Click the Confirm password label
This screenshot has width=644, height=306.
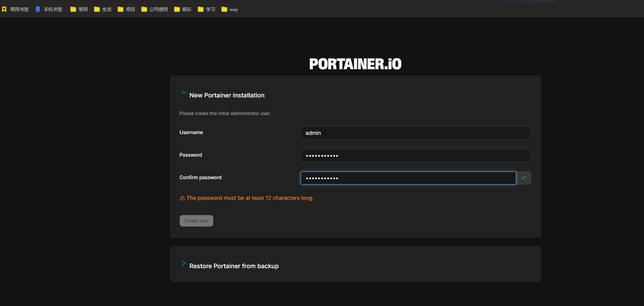point(201,178)
